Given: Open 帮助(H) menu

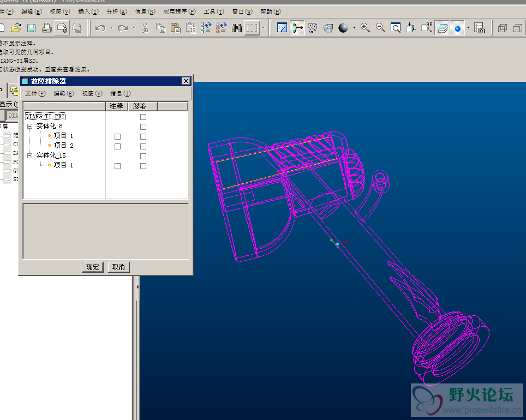Looking at the screenshot, I should click(271, 12).
